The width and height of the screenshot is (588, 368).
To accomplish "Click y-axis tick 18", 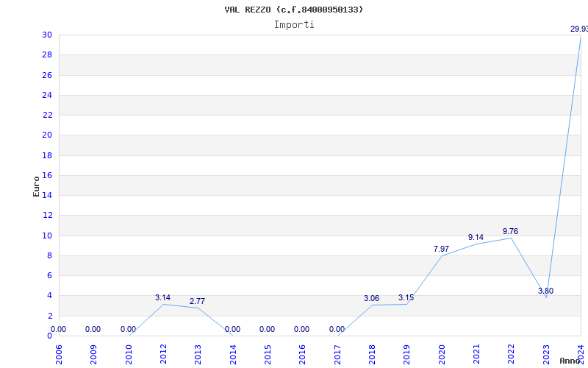I will coord(47,155).
